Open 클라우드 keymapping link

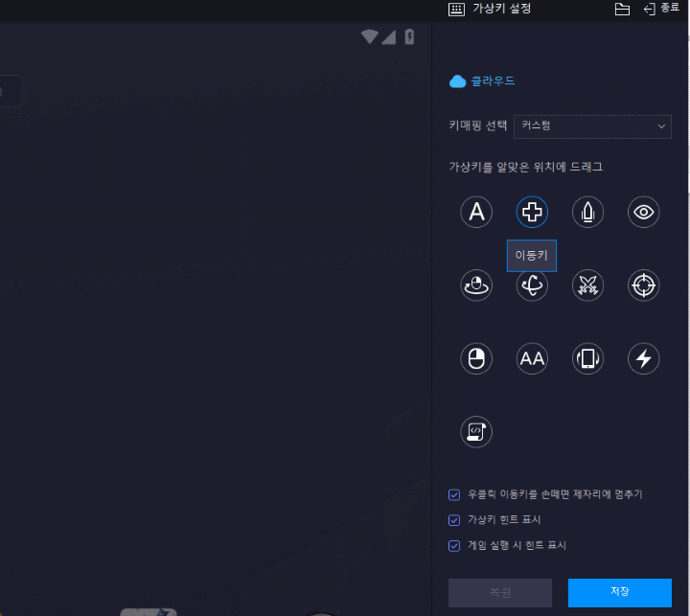click(493, 81)
